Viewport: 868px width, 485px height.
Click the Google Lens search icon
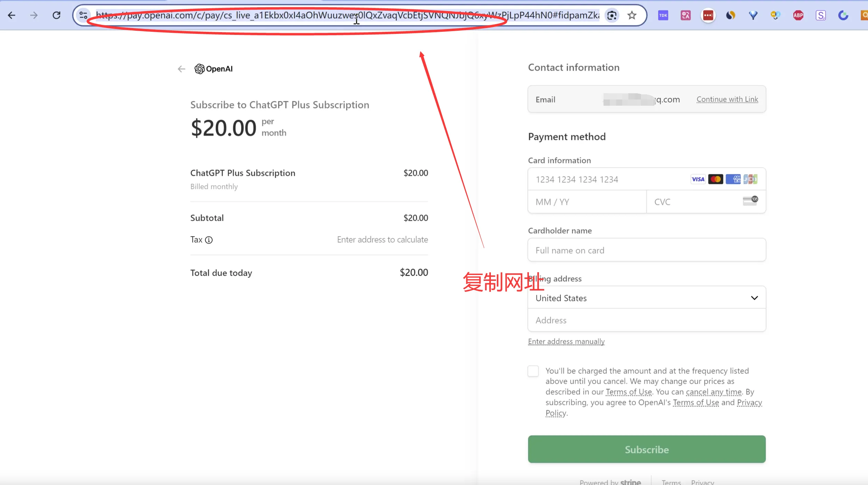612,15
